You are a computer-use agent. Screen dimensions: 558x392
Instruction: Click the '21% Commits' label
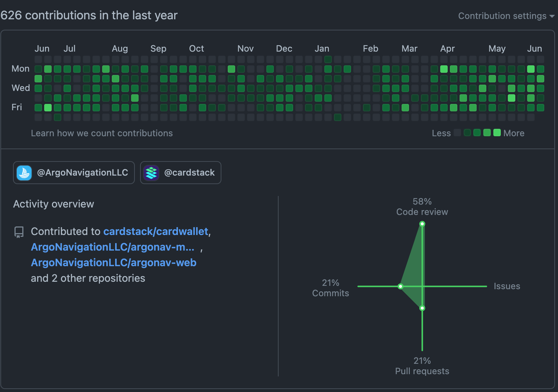[x=331, y=288]
